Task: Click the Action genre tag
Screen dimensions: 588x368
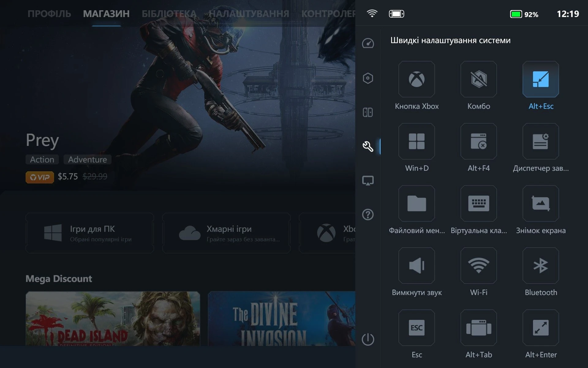Action: point(42,159)
